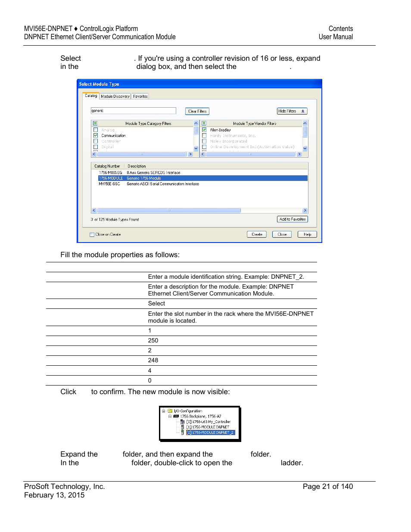Click the Vendor Filters scroll-up arrow
The image size is (411, 532).
(305, 123)
